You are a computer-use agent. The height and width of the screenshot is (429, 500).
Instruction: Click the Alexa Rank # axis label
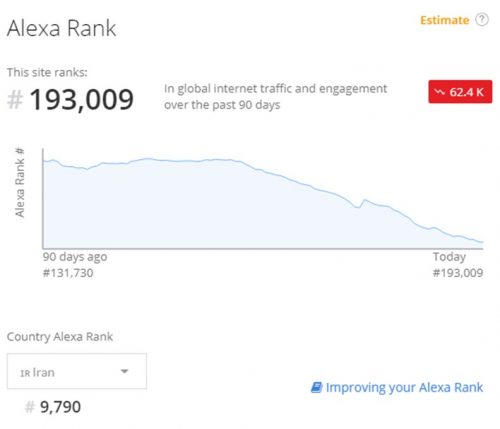point(20,183)
